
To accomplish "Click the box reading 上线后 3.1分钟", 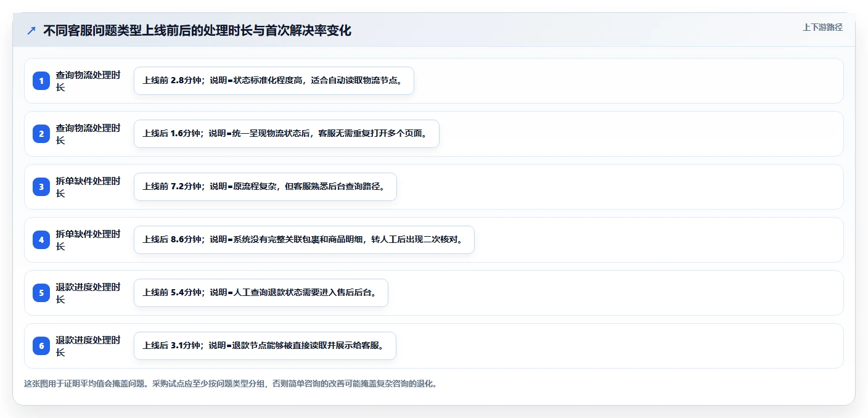I will (x=265, y=346).
